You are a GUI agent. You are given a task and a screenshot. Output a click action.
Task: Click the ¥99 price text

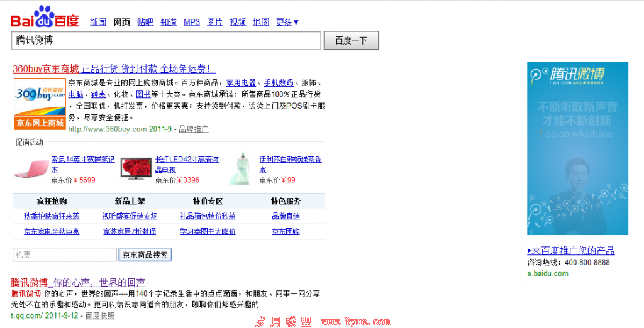tap(288, 180)
